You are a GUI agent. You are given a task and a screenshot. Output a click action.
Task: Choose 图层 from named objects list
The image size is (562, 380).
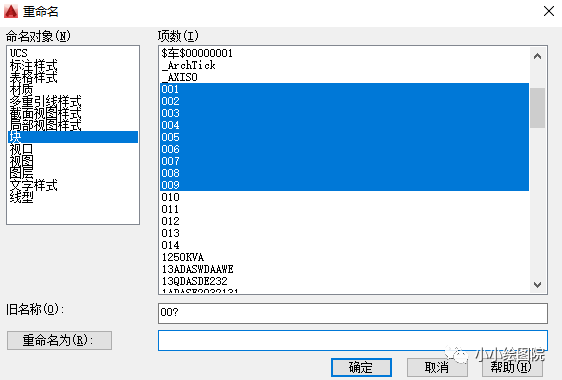[22, 173]
